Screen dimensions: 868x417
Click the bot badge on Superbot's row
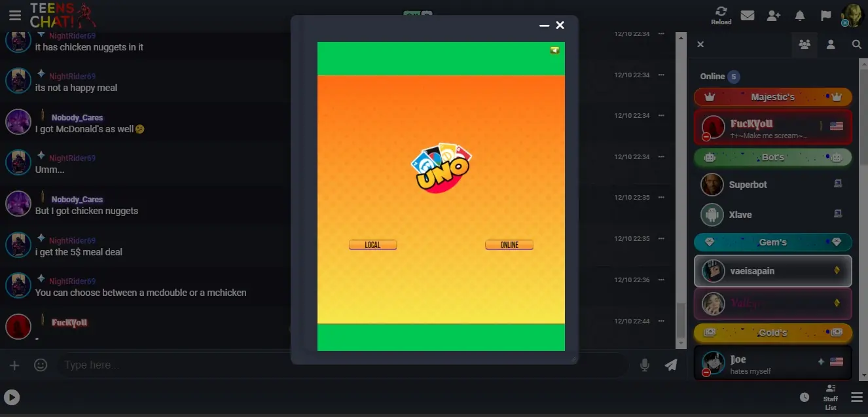[837, 184]
